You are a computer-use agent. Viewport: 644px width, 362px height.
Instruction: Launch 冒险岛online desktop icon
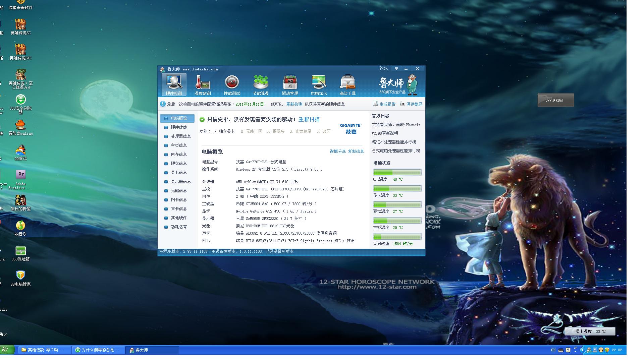20,127
